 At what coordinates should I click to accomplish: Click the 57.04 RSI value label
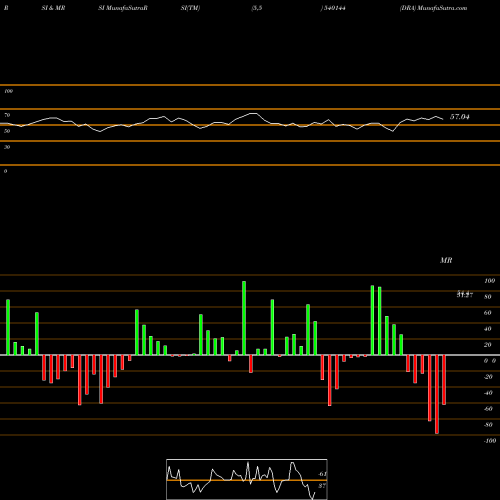(460, 117)
